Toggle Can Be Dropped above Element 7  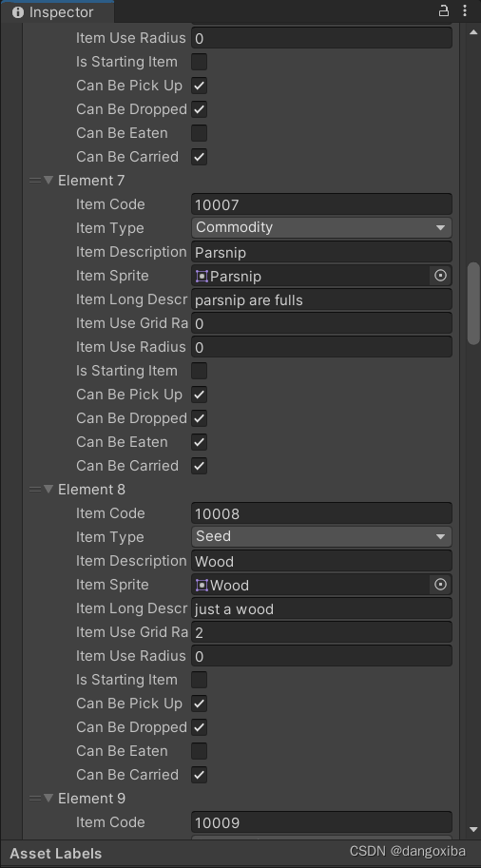click(x=200, y=109)
